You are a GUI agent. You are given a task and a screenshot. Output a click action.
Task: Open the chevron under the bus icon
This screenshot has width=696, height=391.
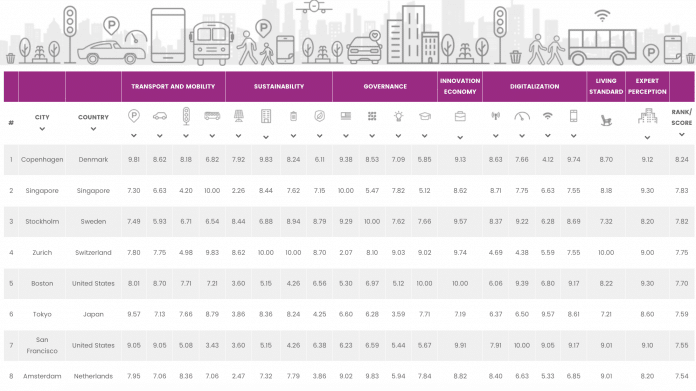coord(212,136)
